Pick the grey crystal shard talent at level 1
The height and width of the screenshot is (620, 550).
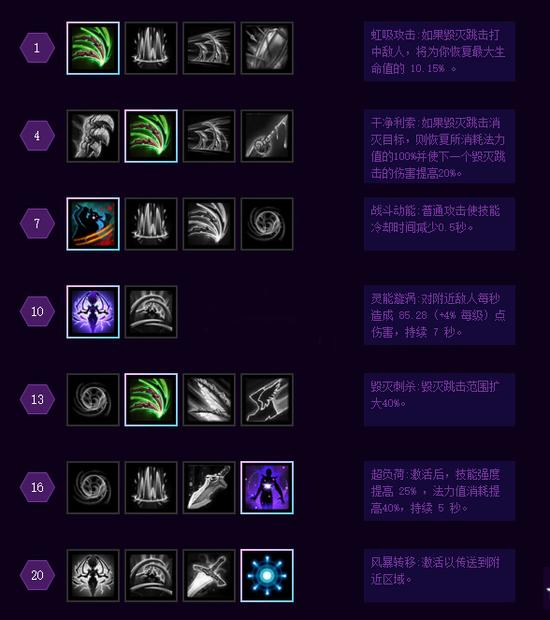(x=267, y=48)
